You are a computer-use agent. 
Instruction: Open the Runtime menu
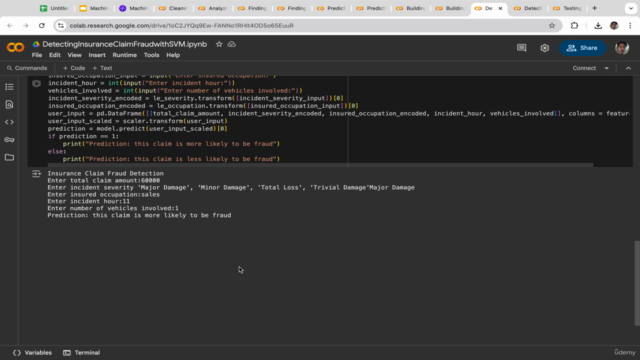[x=124, y=55]
